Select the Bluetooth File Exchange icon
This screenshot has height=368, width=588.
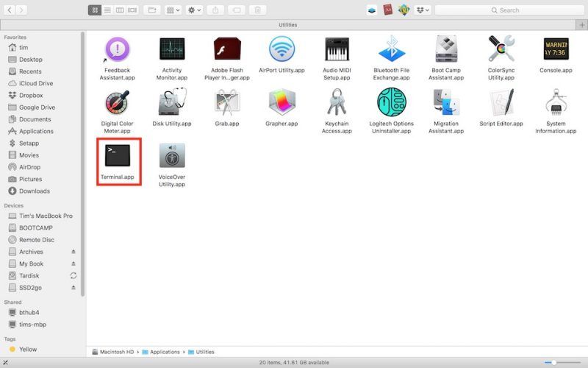click(x=391, y=50)
